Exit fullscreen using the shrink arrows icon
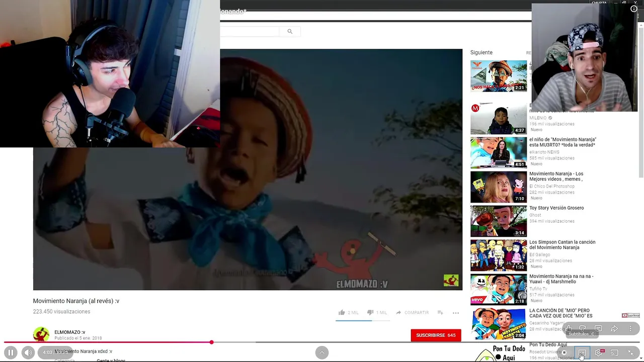The image size is (644, 362). [x=631, y=352]
